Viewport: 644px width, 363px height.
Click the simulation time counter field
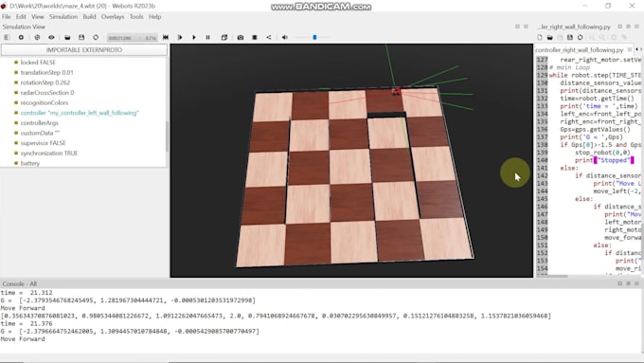click(x=132, y=38)
